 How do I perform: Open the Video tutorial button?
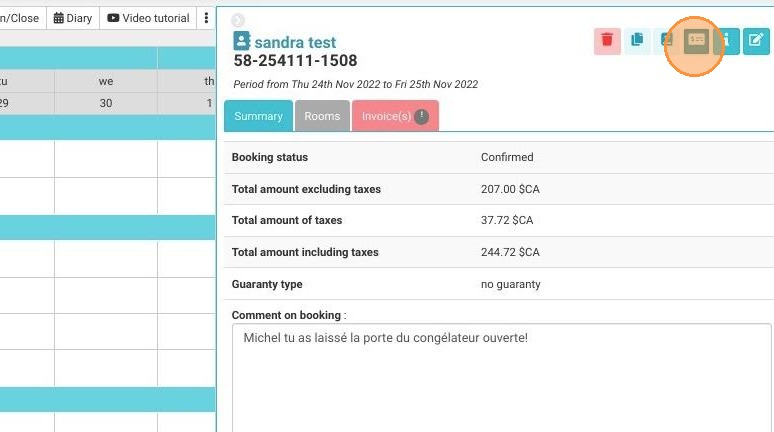click(149, 18)
